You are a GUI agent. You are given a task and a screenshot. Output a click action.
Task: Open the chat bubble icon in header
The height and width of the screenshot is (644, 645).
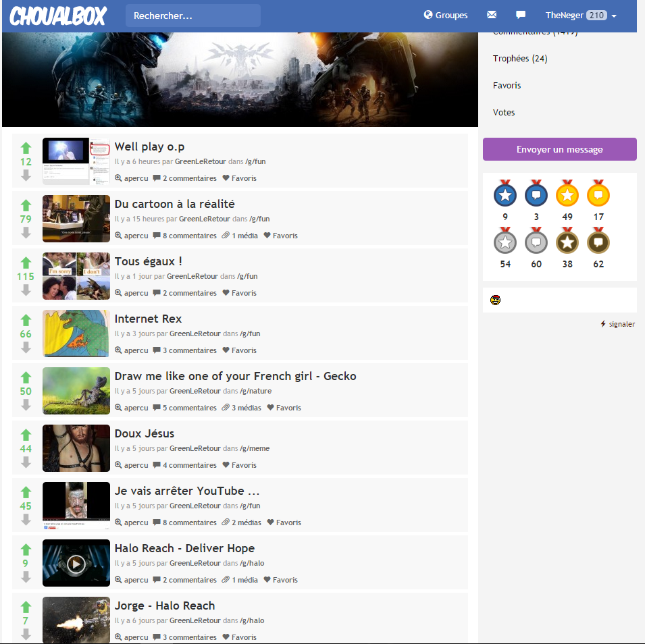[x=521, y=15]
